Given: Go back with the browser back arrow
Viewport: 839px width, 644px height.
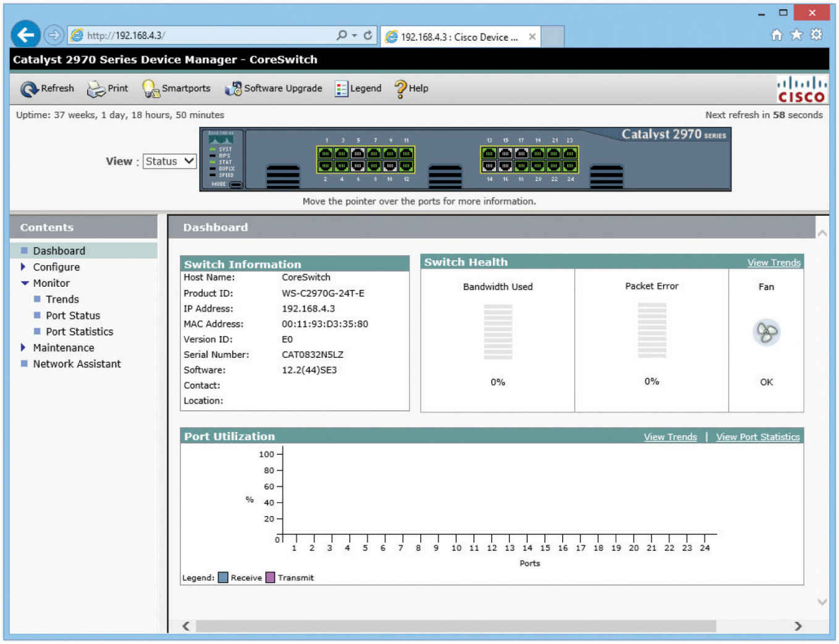Looking at the screenshot, I should 26,35.
